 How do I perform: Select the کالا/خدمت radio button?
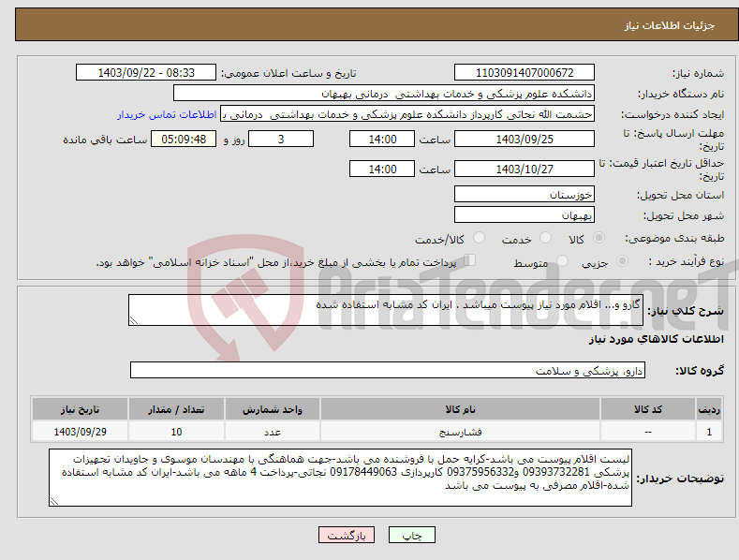pyautogui.click(x=479, y=238)
